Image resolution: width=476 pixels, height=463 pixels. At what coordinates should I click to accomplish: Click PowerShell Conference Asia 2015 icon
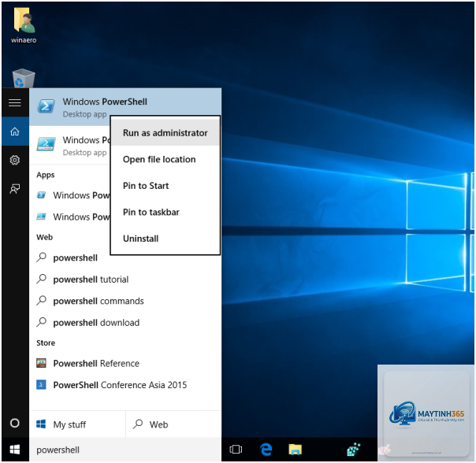[x=41, y=385]
